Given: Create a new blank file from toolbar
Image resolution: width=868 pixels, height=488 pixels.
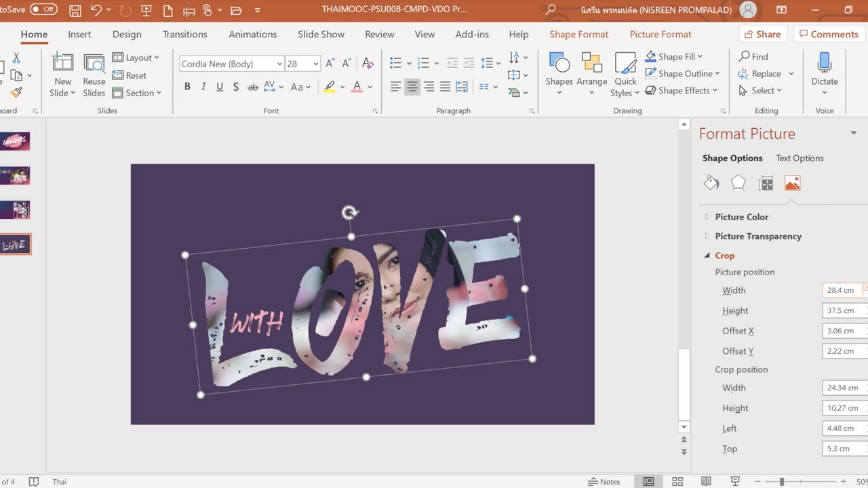Looking at the screenshot, I should (x=167, y=10).
